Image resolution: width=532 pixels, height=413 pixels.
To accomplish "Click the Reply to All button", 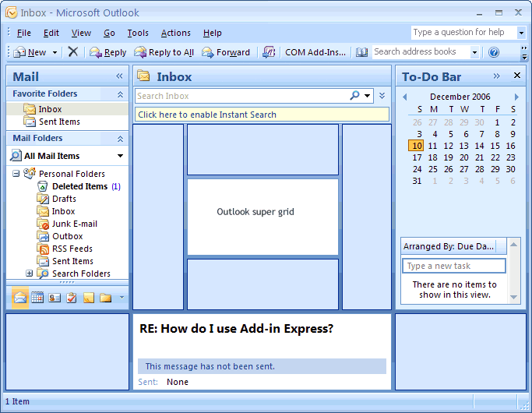I will (x=164, y=52).
